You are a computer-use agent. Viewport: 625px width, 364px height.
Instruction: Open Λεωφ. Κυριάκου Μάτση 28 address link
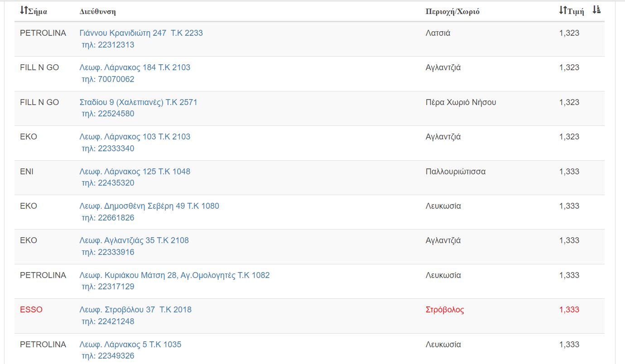click(x=174, y=275)
